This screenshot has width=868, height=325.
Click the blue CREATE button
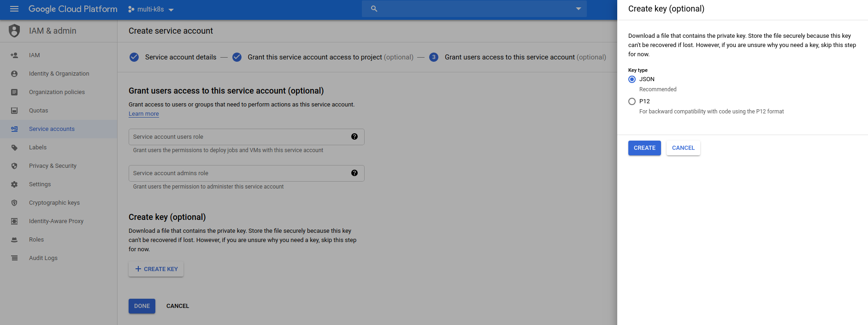click(644, 148)
